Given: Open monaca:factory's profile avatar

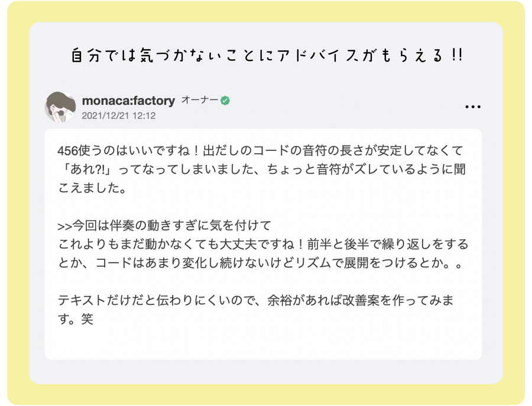Looking at the screenshot, I should pyautogui.click(x=60, y=107).
